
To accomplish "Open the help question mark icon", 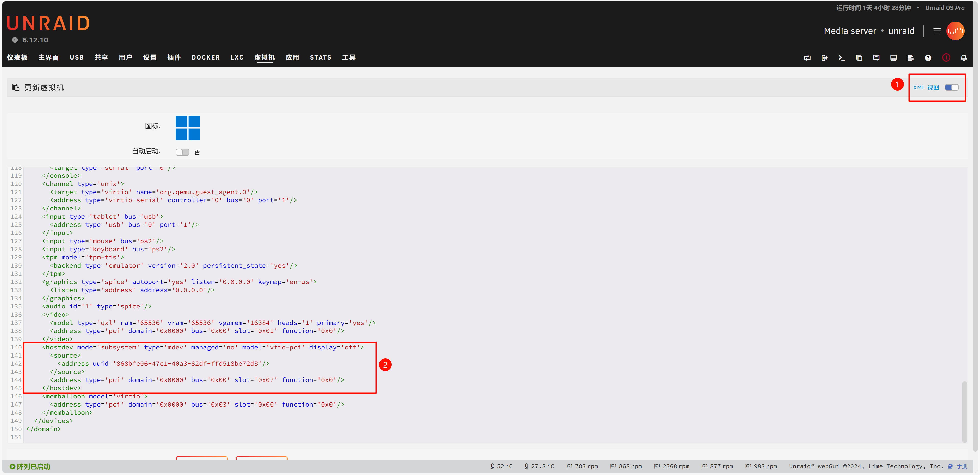I will point(928,58).
